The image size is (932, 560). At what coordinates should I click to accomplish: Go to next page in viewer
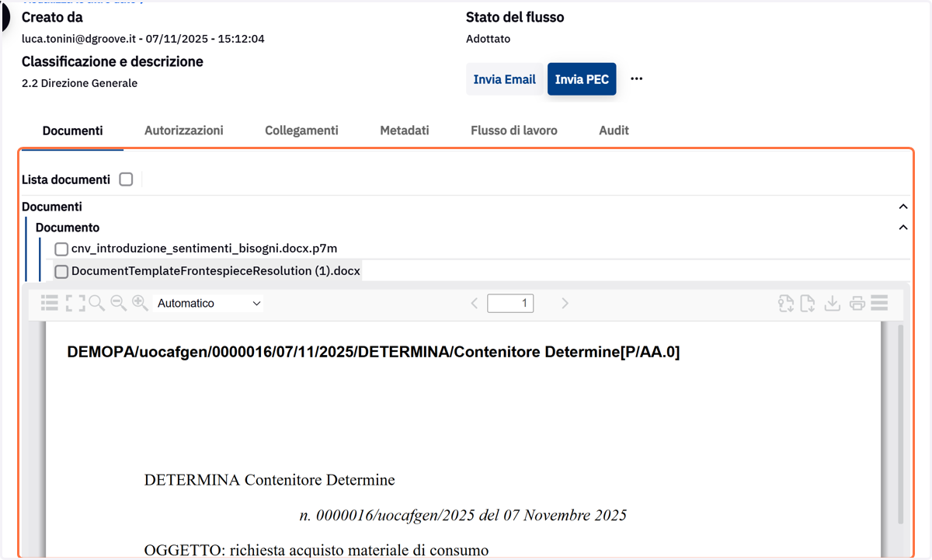point(565,304)
